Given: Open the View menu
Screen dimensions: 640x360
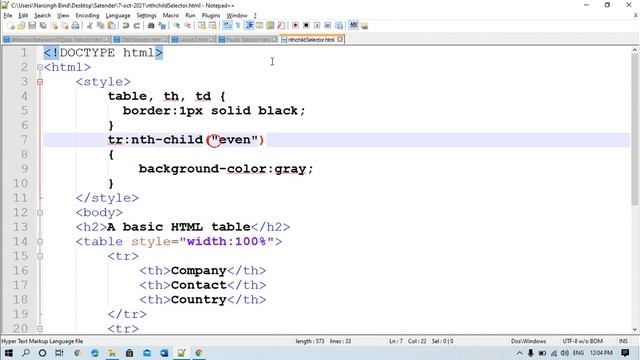Looking at the screenshot, I should 63,16.
